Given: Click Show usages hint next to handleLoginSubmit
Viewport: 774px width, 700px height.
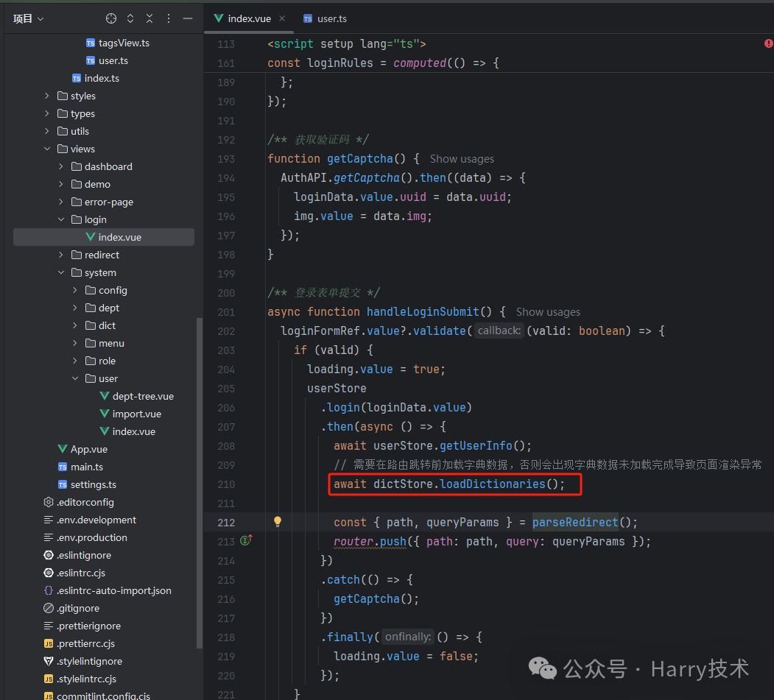Looking at the screenshot, I should (x=548, y=312).
